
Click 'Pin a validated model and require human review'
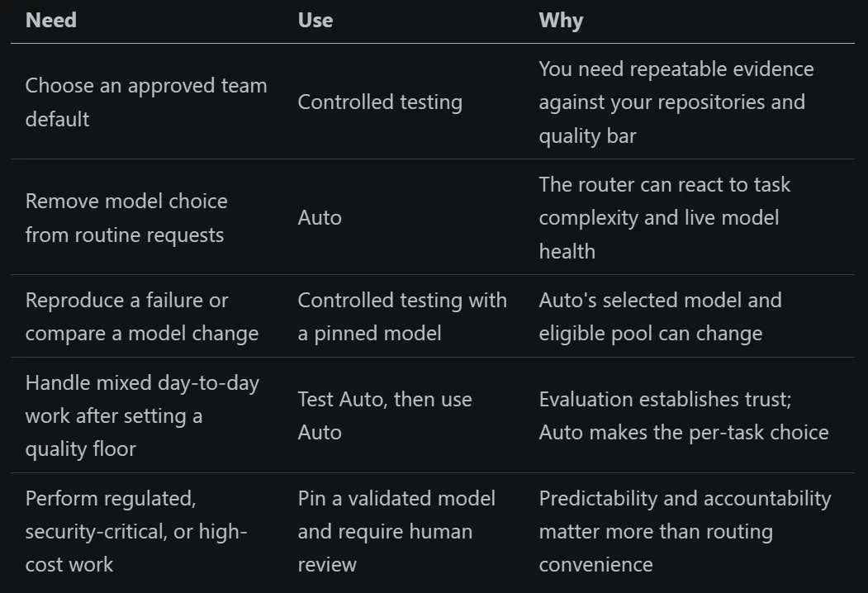pos(396,531)
